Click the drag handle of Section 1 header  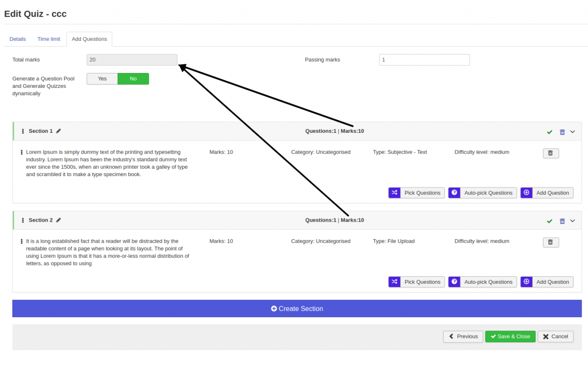coord(23,131)
